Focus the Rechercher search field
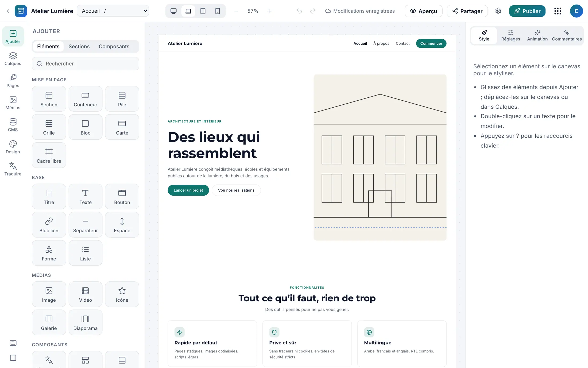 (x=86, y=64)
